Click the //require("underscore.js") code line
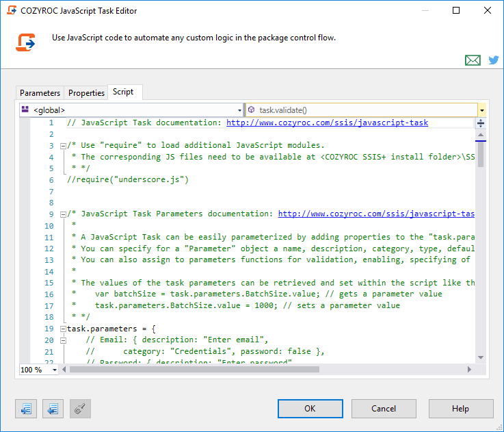This screenshot has width=504, height=432. click(x=128, y=179)
